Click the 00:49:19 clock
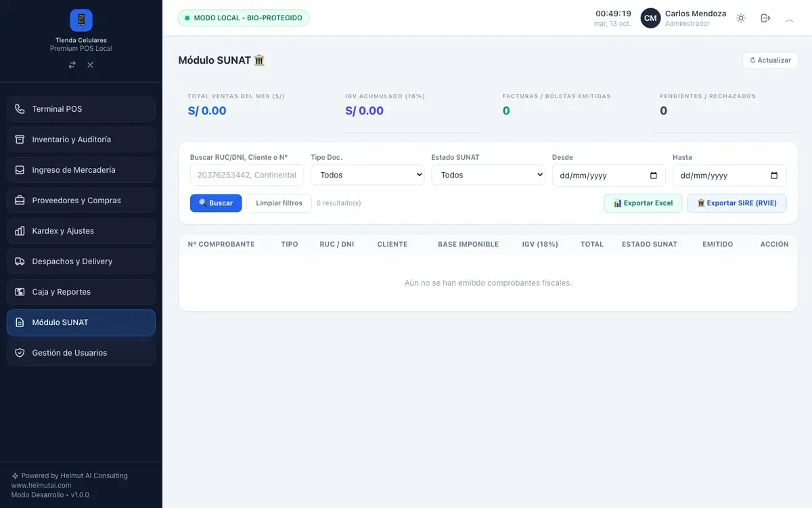Image resolution: width=812 pixels, height=508 pixels. coord(613,14)
